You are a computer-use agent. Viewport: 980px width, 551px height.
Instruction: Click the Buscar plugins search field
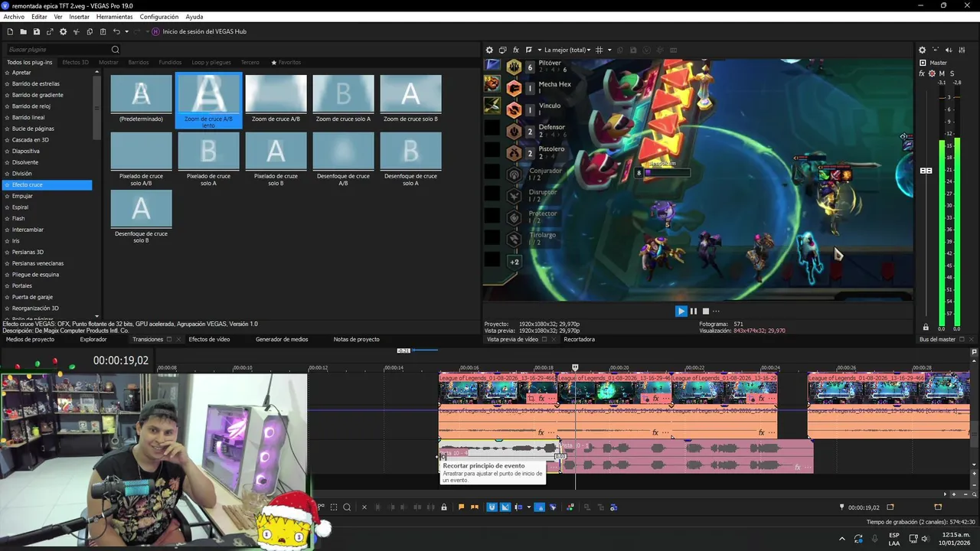click(x=57, y=50)
